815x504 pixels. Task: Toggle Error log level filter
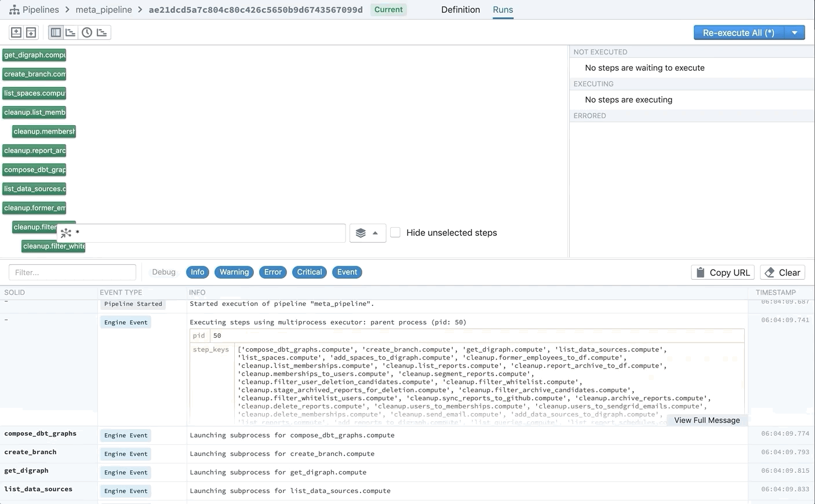click(x=273, y=272)
